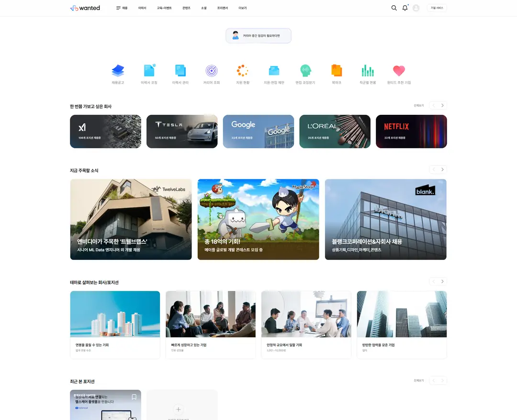Screen dimensions: 517x420
Task: Open the 콘텐츠 menu item
Action: pos(186,8)
